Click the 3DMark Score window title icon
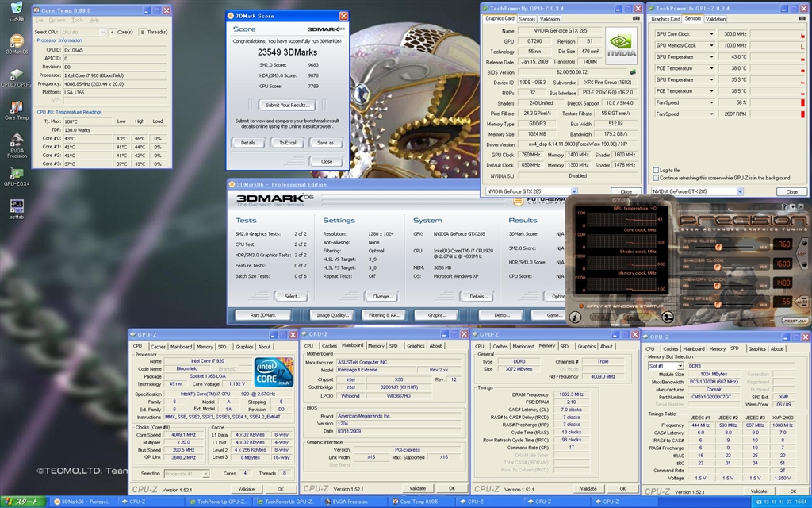This screenshot has width=812, height=508. click(231, 16)
